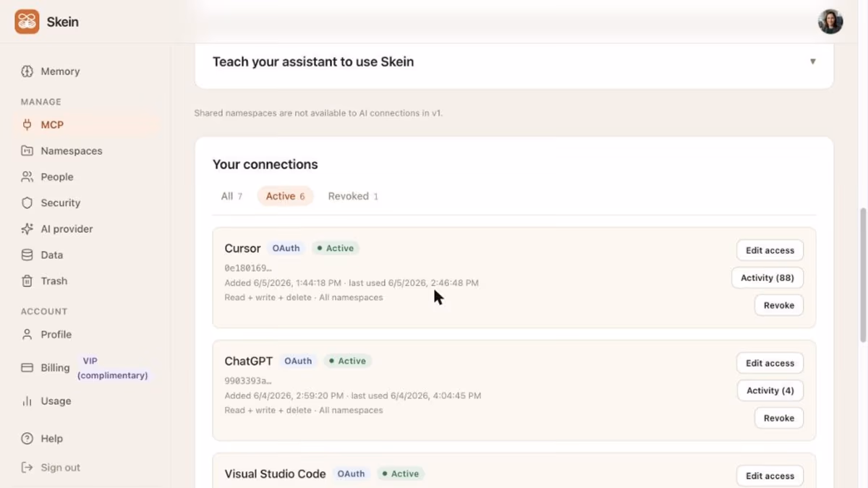Click the Trash bin icon
The height and width of the screenshot is (488, 868).
27,281
